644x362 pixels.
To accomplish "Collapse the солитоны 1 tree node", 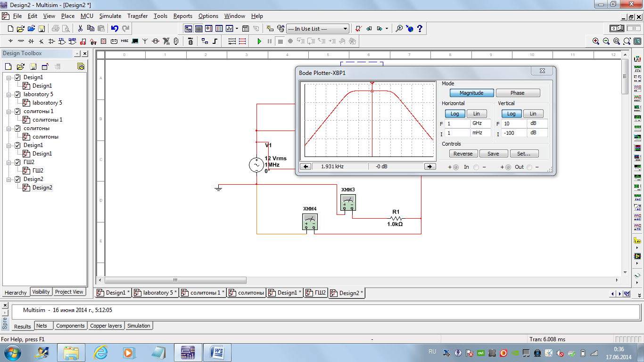I will [9, 111].
